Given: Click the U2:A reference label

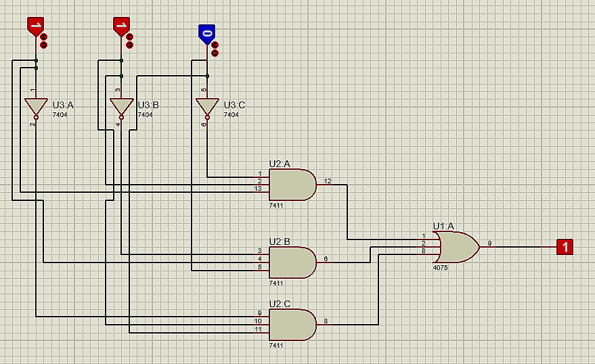Looking at the screenshot, I should 280,164.
